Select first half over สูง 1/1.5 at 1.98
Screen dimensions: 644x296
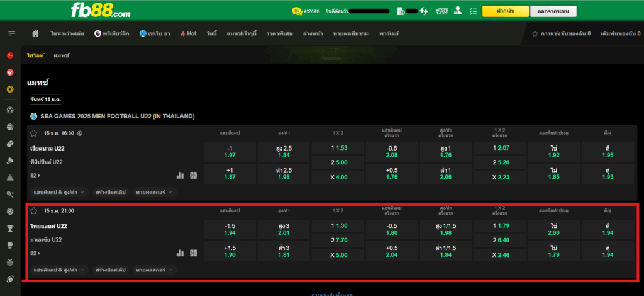(x=446, y=229)
